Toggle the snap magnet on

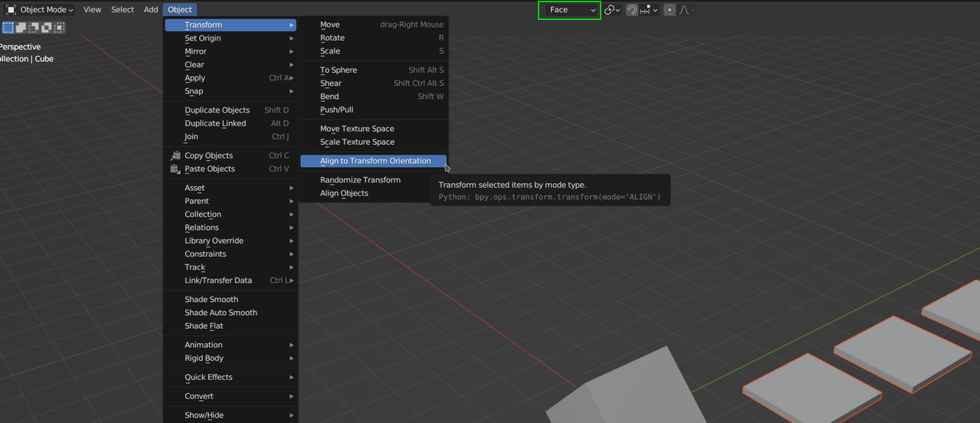pyautogui.click(x=632, y=10)
